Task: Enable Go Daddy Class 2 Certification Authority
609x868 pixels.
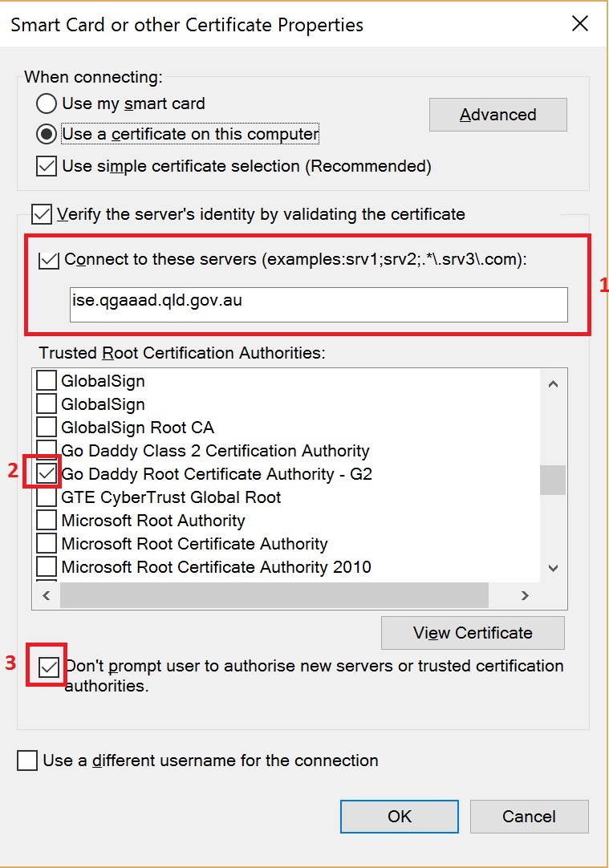Action: (x=46, y=451)
